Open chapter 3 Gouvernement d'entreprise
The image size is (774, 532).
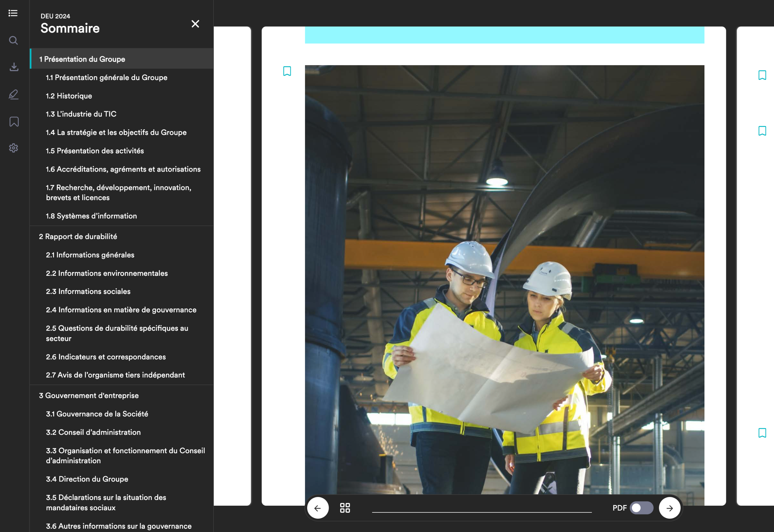89,395
